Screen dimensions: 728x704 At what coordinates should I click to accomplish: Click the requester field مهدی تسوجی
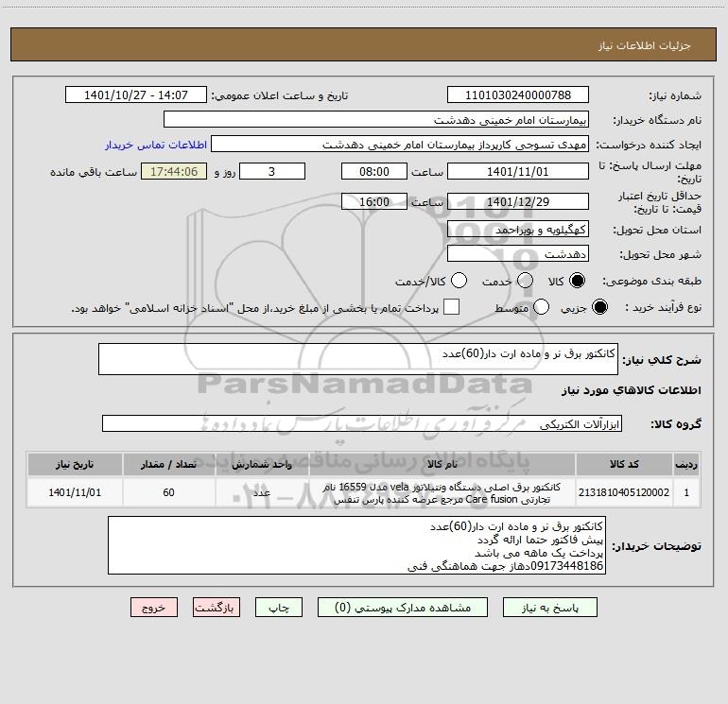coord(400,145)
